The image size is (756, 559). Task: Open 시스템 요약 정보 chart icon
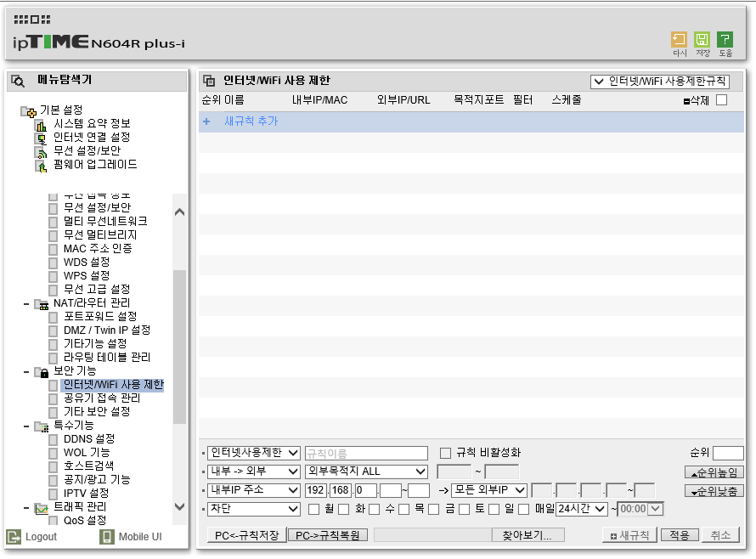[x=41, y=125]
